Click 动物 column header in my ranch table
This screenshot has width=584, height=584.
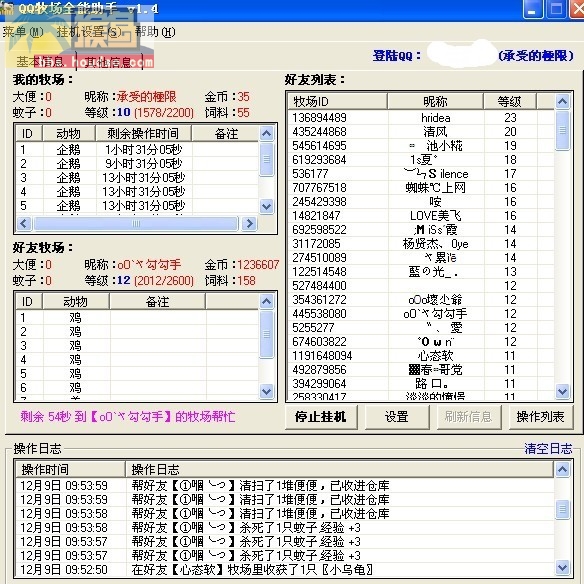click(69, 133)
